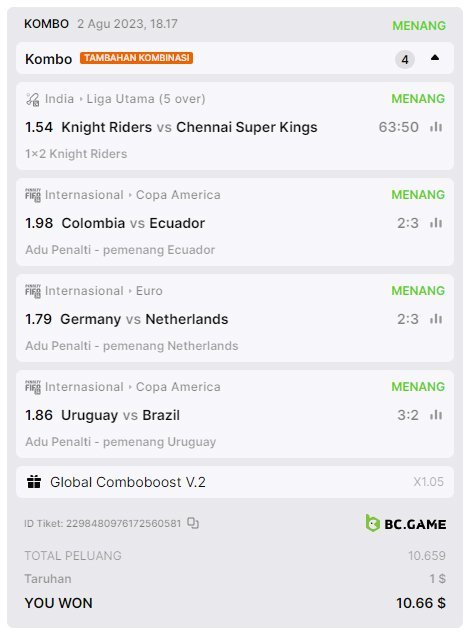Image resolution: width=466 pixels, height=635 pixels.
Task: Click the selections count badge showing 4
Action: tap(405, 60)
